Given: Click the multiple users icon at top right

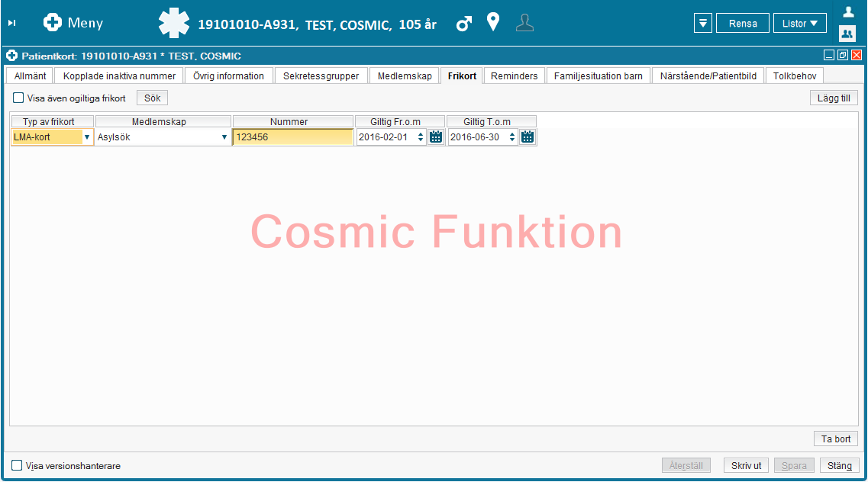Looking at the screenshot, I should (847, 34).
